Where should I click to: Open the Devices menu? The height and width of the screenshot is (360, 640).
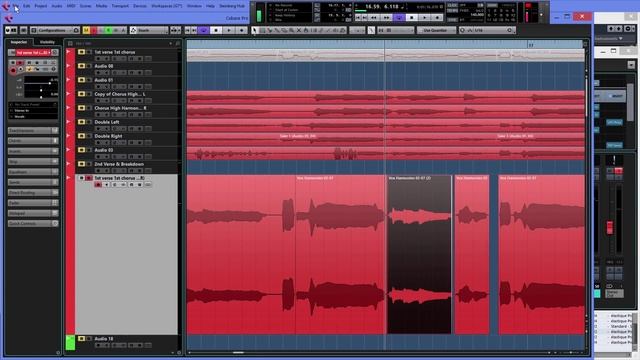(x=140, y=6)
